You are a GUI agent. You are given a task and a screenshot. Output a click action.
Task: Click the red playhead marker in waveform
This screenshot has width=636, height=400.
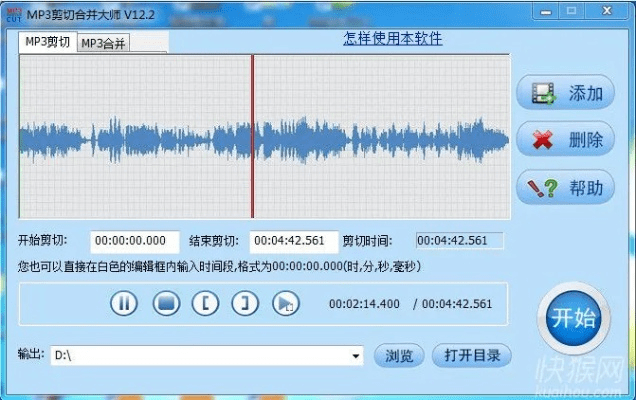point(252,137)
